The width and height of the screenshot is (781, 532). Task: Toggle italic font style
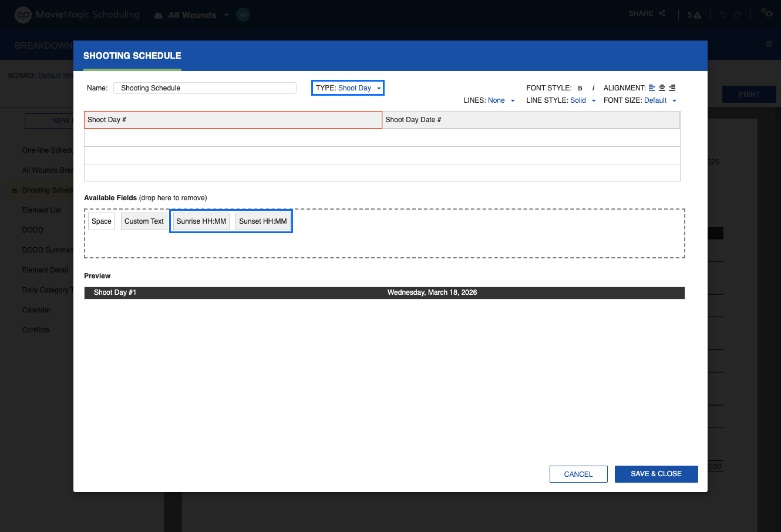593,88
